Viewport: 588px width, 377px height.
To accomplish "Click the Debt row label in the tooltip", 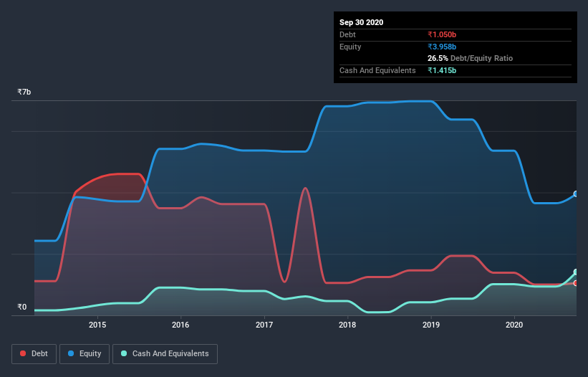I will pos(347,34).
